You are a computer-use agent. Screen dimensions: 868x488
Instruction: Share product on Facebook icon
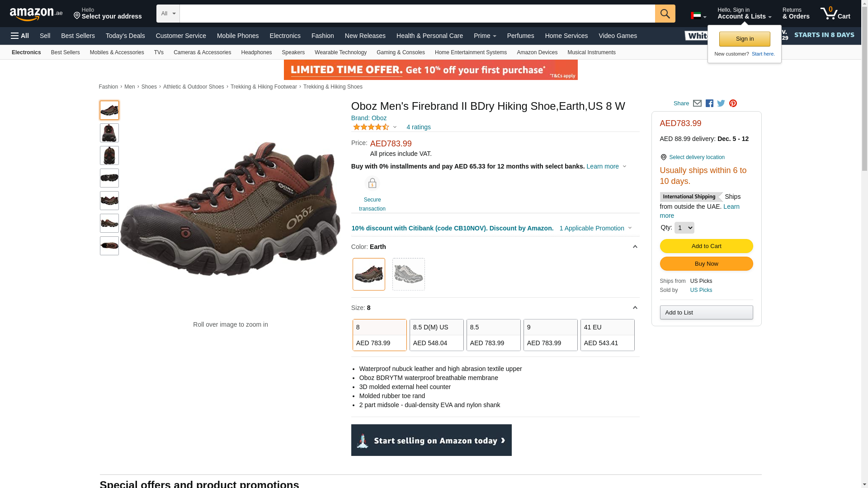click(709, 103)
